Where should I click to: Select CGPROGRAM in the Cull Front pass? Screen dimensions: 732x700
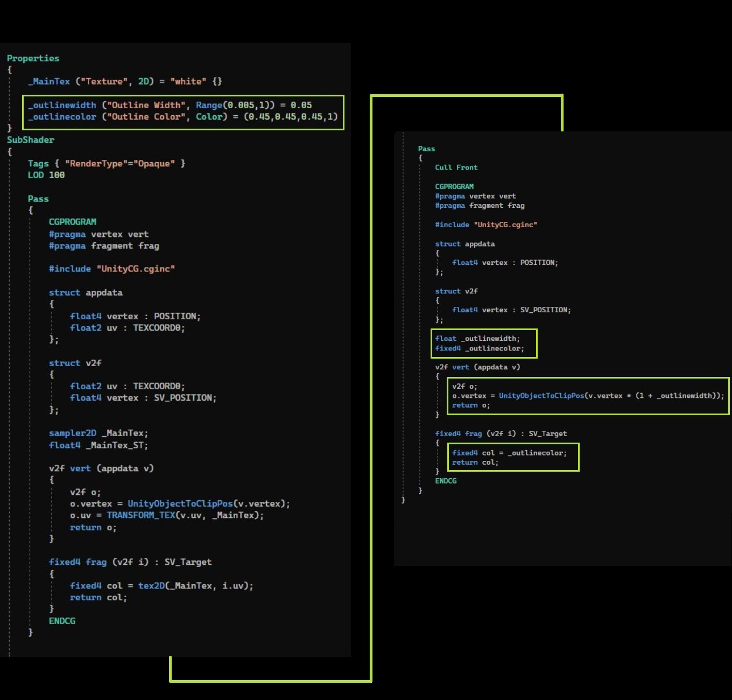(x=454, y=187)
